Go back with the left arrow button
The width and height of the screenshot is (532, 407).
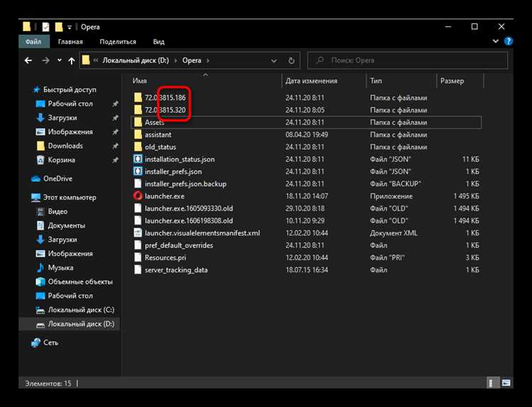[28, 60]
